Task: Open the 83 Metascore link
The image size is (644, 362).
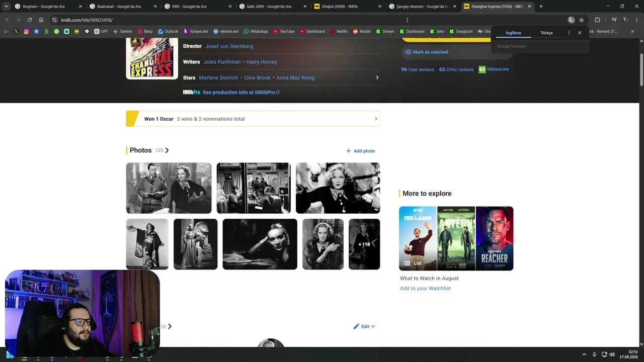Action: [x=494, y=69]
